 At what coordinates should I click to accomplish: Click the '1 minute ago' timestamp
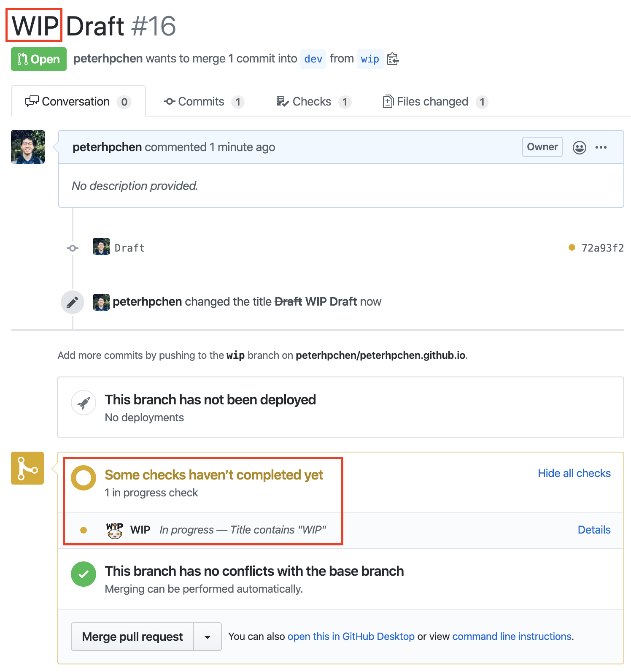coord(242,147)
